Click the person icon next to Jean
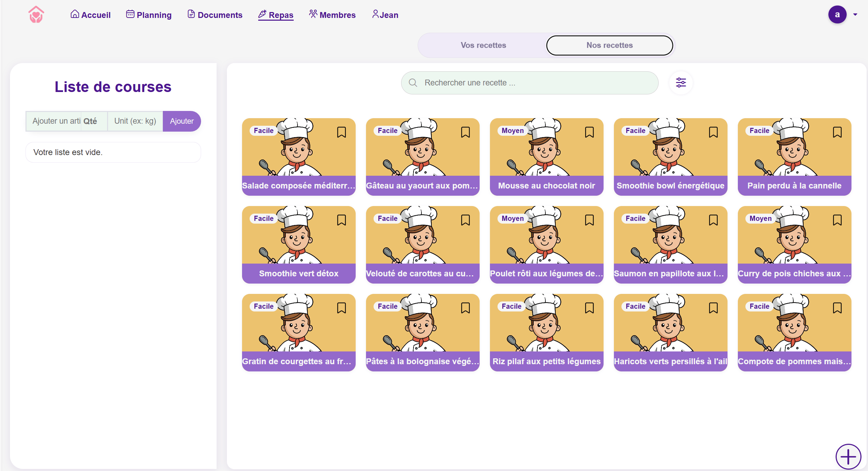The image size is (868, 471). coord(375,14)
